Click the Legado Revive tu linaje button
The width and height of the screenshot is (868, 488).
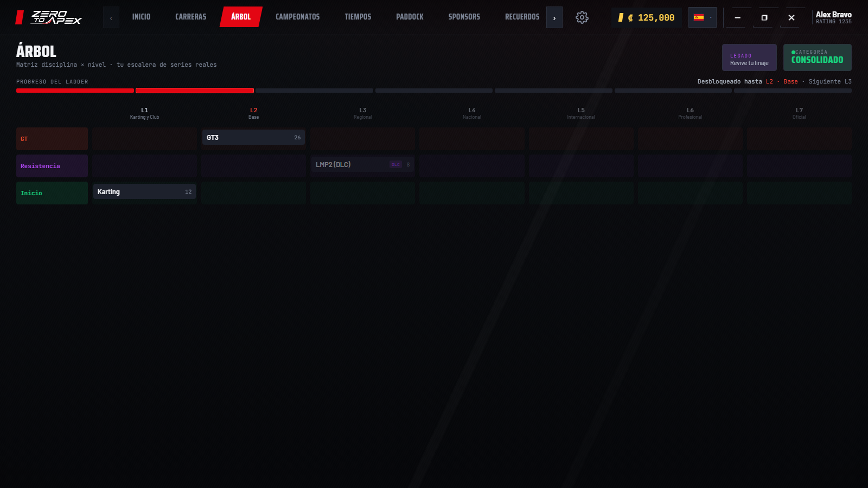coord(749,57)
